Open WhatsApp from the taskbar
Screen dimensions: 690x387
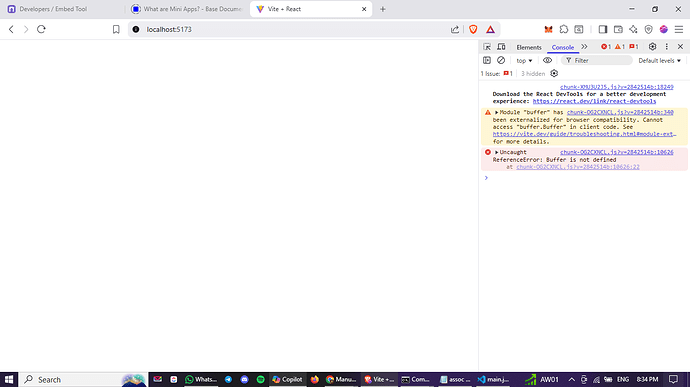coord(201,380)
